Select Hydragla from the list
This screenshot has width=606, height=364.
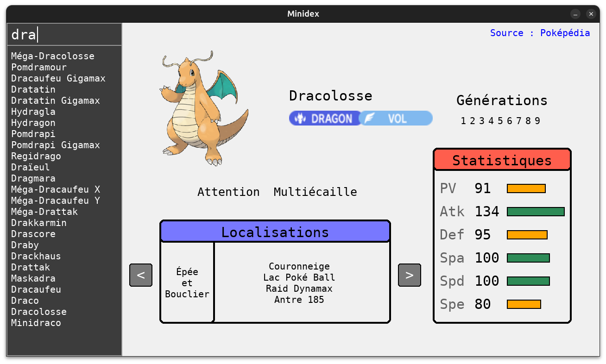point(33,112)
